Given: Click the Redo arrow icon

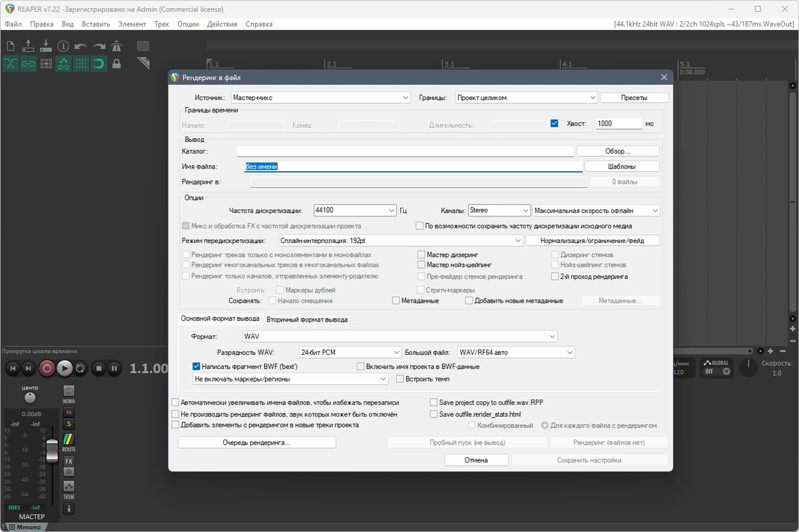Looking at the screenshot, I should (x=99, y=46).
